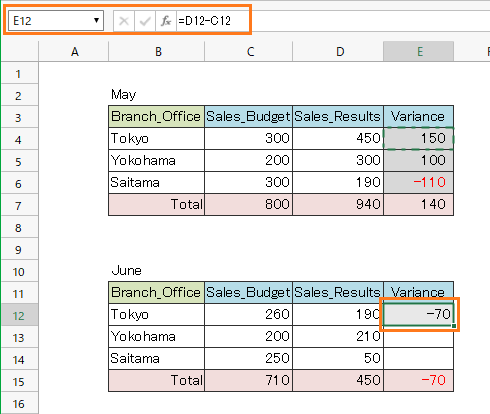Click the red -110 Saitama variance cell
Viewport: 490px width, 414px height.
click(x=419, y=182)
